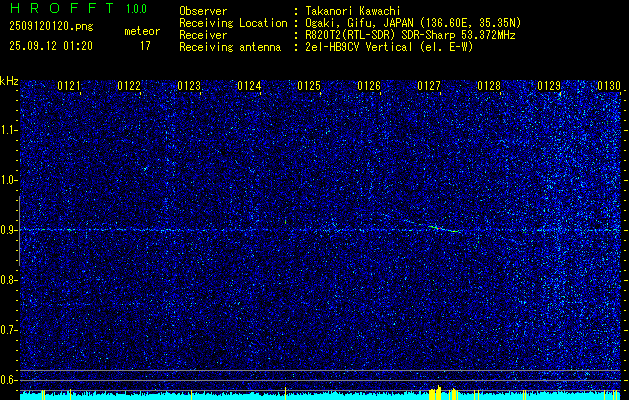Image resolution: width=629 pixels, height=400 pixels.
Task: Click the 0126 time marker
Action: point(369,86)
